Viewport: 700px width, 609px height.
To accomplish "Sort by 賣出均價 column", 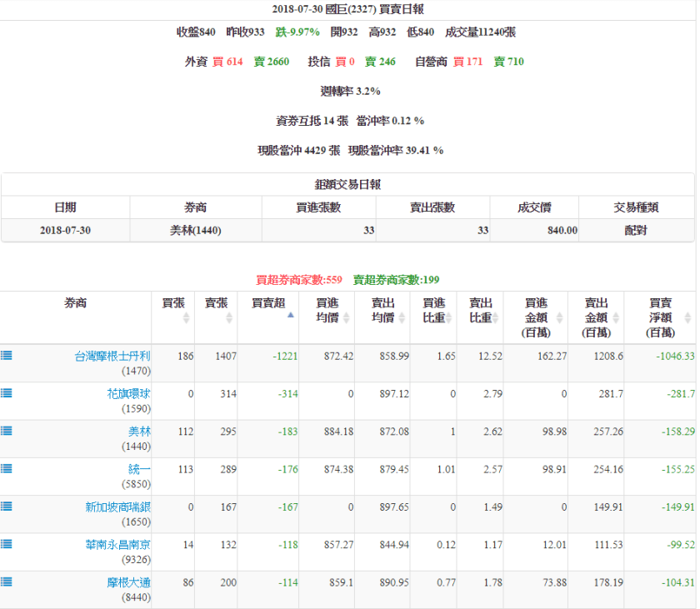I will pyautogui.click(x=382, y=317).
